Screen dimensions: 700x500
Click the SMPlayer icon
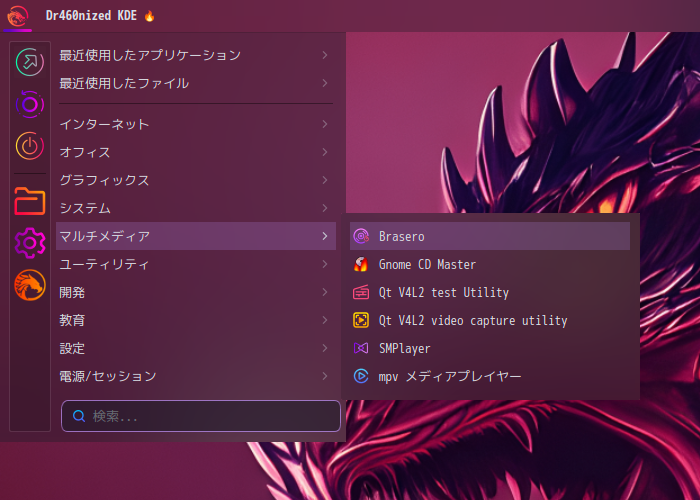(361, 348)
